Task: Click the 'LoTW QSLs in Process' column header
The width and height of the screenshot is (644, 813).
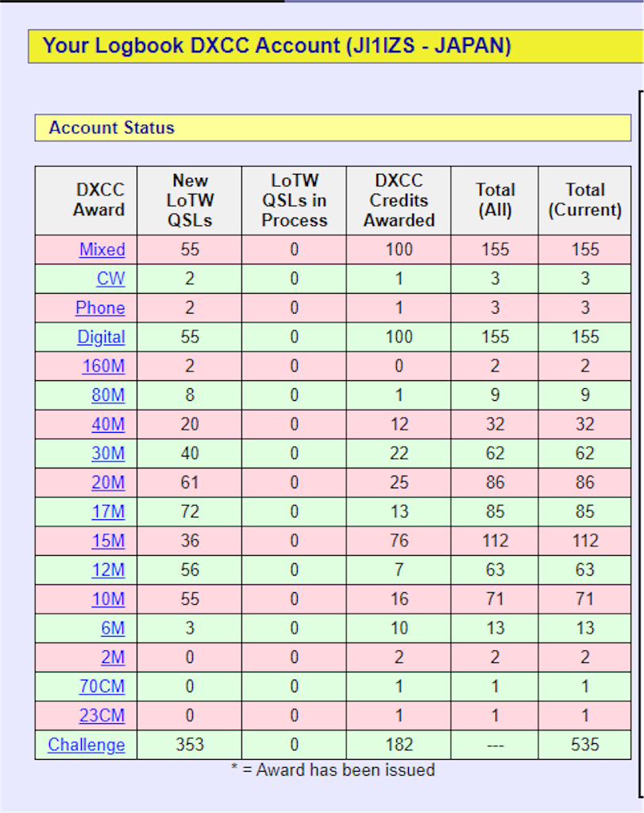Action: [295, 200]
